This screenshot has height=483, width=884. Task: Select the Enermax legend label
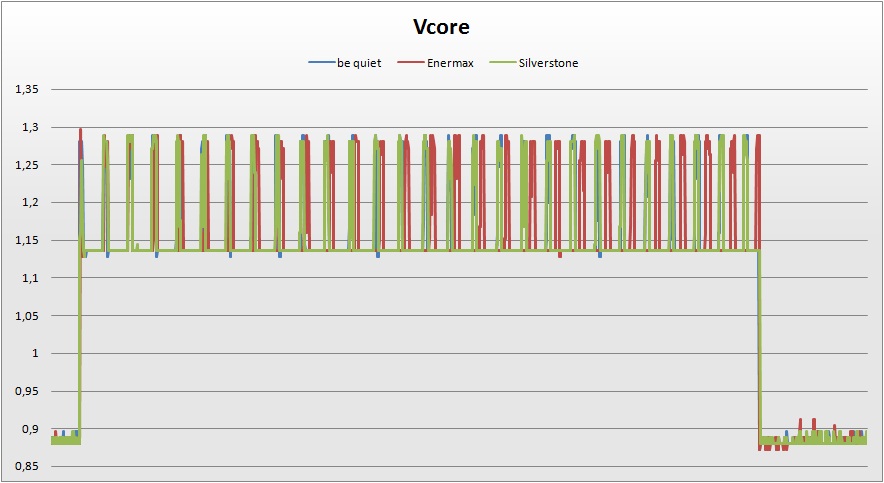tap(451, 63)
